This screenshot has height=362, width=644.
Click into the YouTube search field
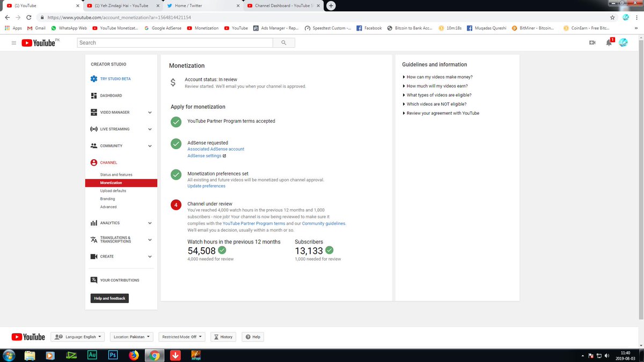[x=175, y=42]
